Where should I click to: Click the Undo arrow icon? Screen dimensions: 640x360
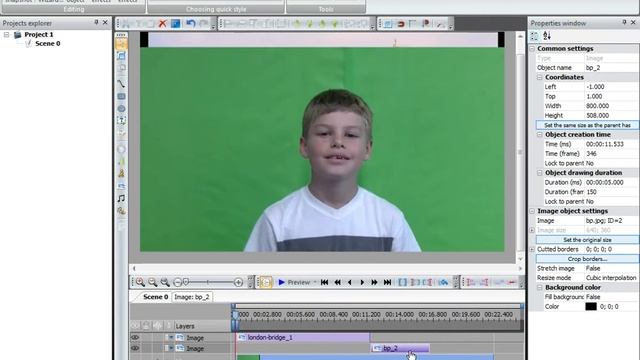pyautogui.click(x=191, y=24)
